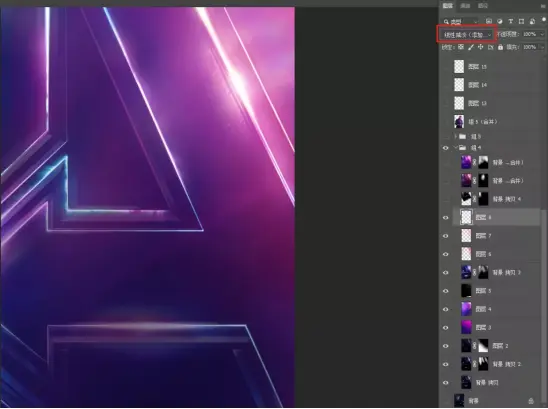Open the blend mode dropdown 线性减淡
This screenshot has height=409, width=548.
click(x=467, y=34)
